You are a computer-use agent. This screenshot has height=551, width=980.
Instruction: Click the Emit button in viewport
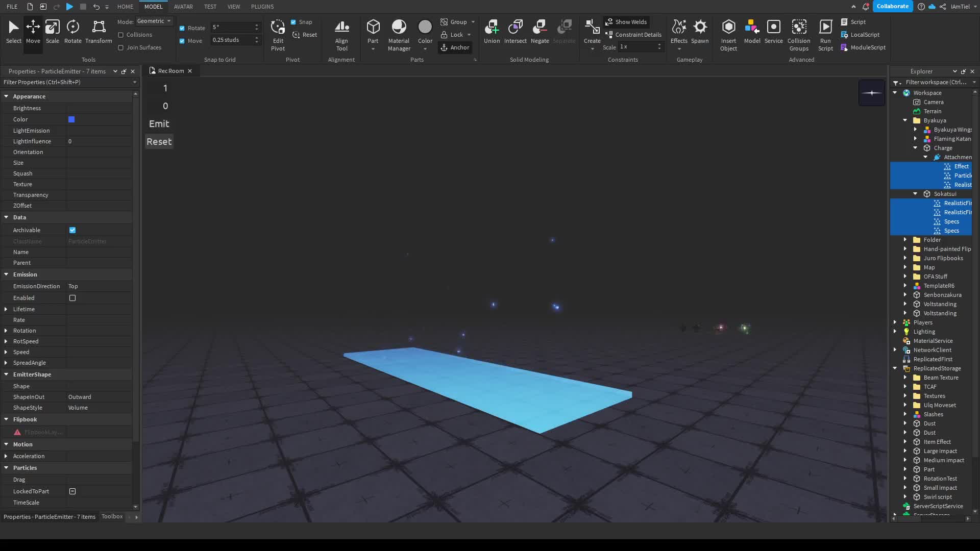159,124
